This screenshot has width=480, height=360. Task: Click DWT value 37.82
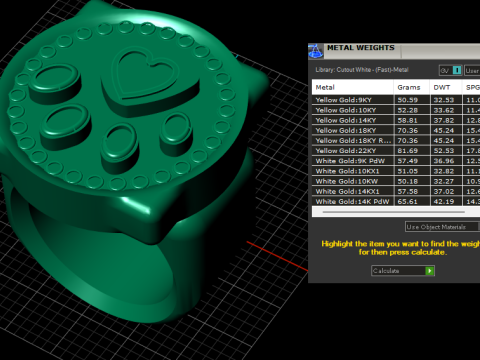click(x=444, y=120)
